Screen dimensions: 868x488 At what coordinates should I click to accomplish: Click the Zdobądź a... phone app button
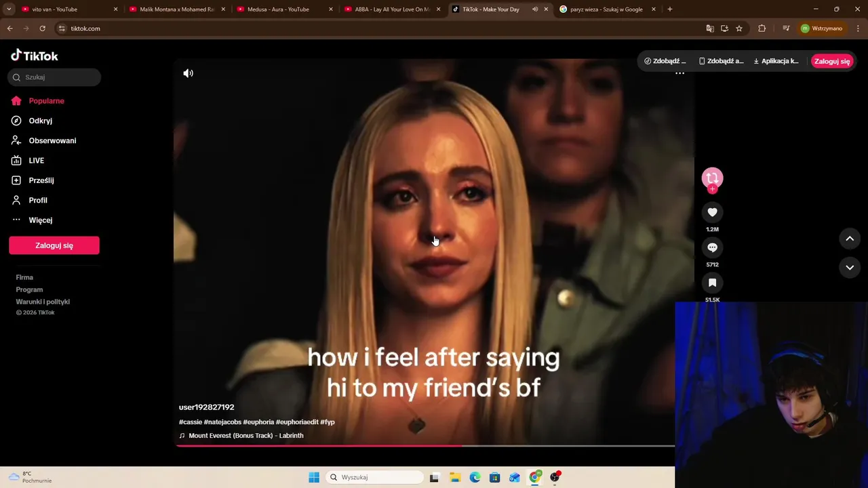click(x=721, y=61)
